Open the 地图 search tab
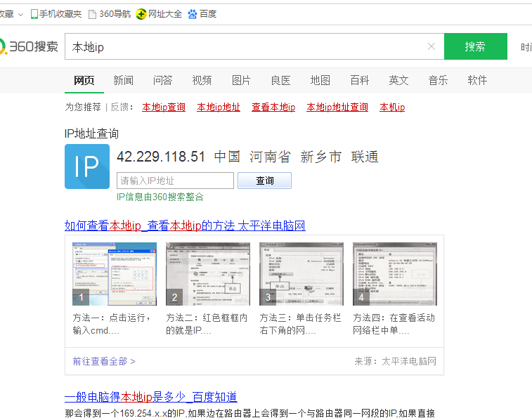This screenshot has height=418, width=532. click(x=320, y=80)
